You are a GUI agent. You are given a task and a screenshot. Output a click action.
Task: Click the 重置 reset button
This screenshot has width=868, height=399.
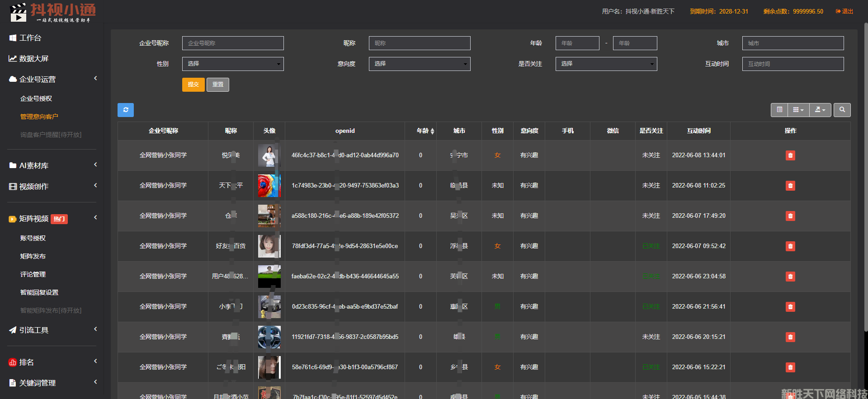pyautogui.click(x=217, y=84)
